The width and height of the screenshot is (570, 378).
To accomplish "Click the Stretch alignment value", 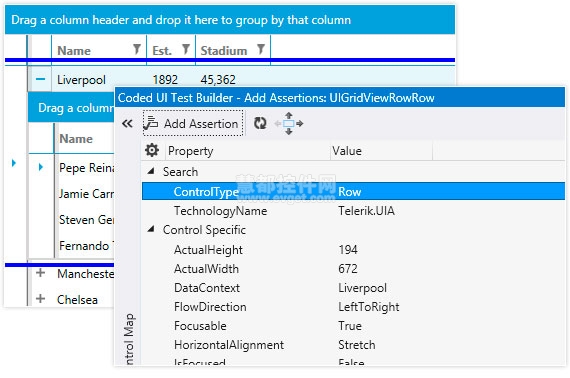I will (357, 345).
